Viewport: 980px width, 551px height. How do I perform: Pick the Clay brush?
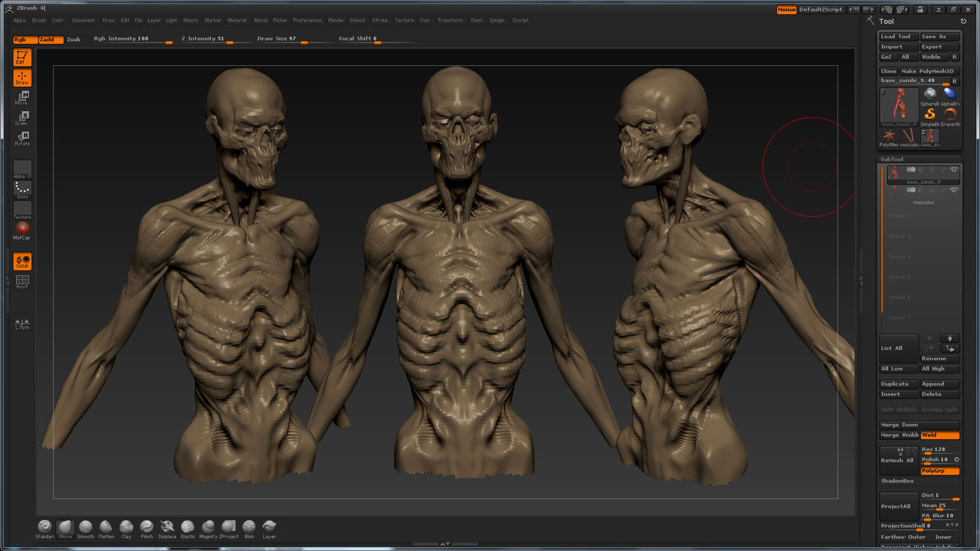coord(126,527)
